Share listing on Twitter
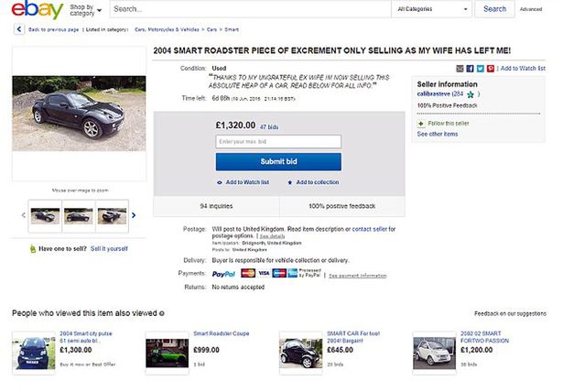This screenshot has width=563, height=392. click(480, 68)
